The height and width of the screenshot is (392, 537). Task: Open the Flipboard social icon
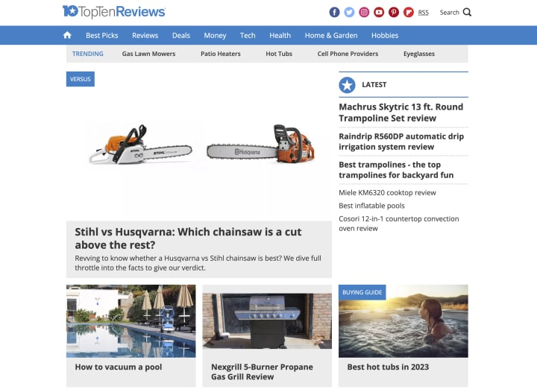(x=408, y=13)
